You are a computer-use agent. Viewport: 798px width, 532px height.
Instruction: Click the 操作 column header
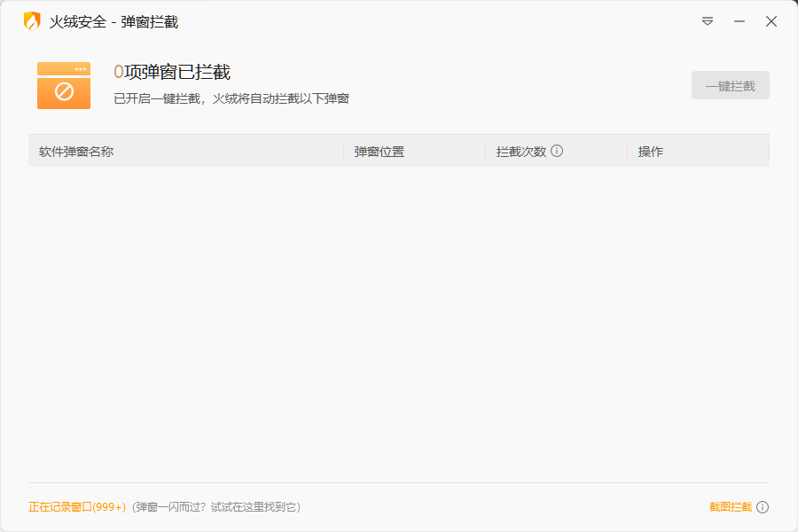(651, 152)
